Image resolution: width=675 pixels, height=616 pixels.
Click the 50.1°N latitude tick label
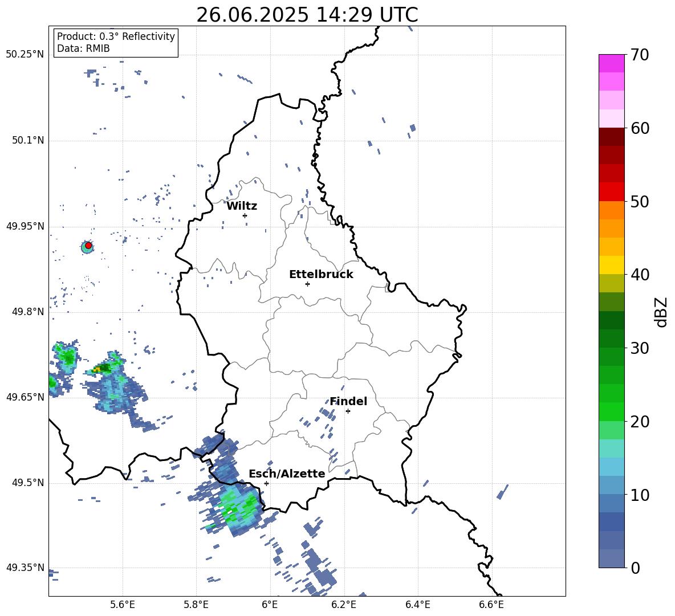click(27, 141)
